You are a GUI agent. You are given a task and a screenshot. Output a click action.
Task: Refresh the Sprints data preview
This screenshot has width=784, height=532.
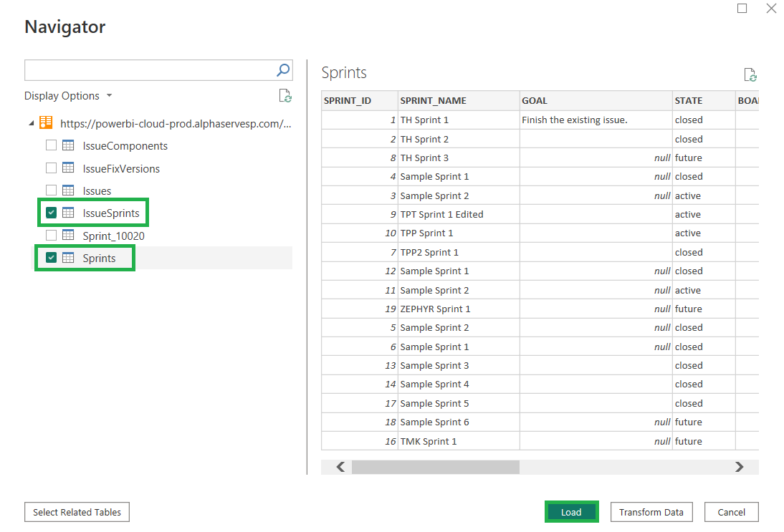(x=750, y=74)
